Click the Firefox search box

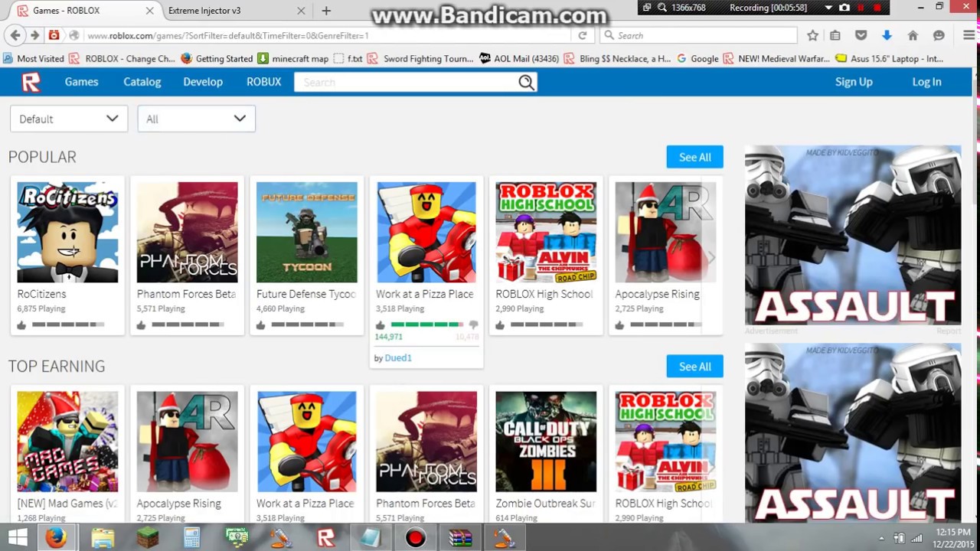(699, 35)
